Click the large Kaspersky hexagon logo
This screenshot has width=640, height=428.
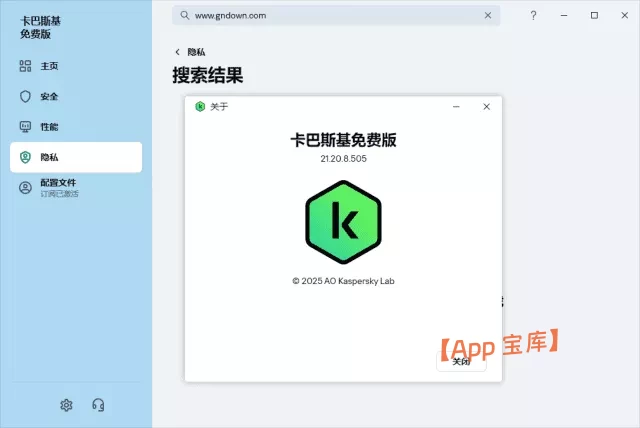(343, 222)
